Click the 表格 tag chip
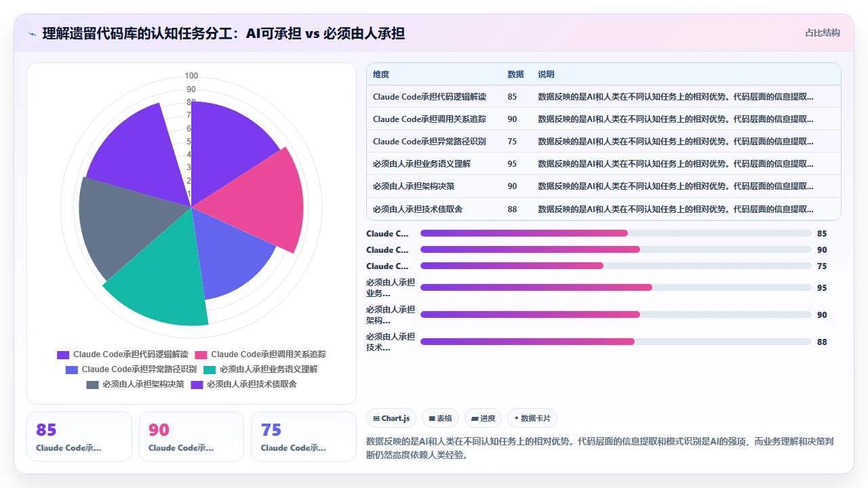Viewport: 868px width, 488px height. [x=441, y=418]
